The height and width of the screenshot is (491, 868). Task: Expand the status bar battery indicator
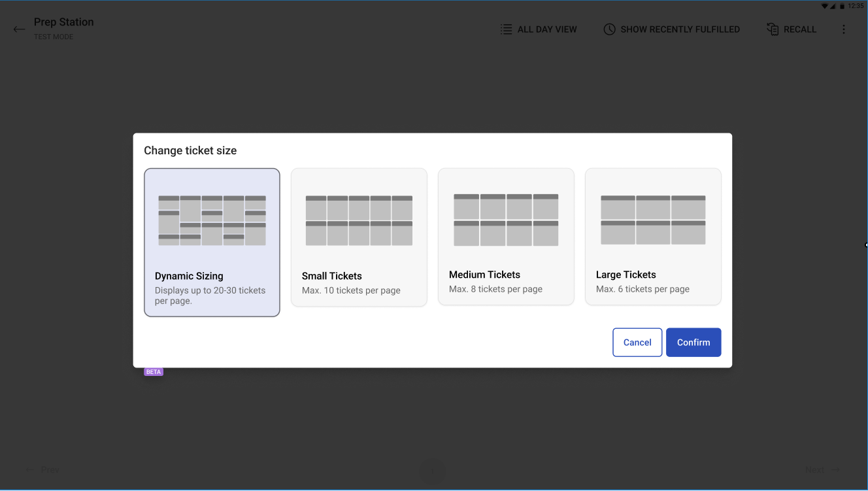point(843,6)
